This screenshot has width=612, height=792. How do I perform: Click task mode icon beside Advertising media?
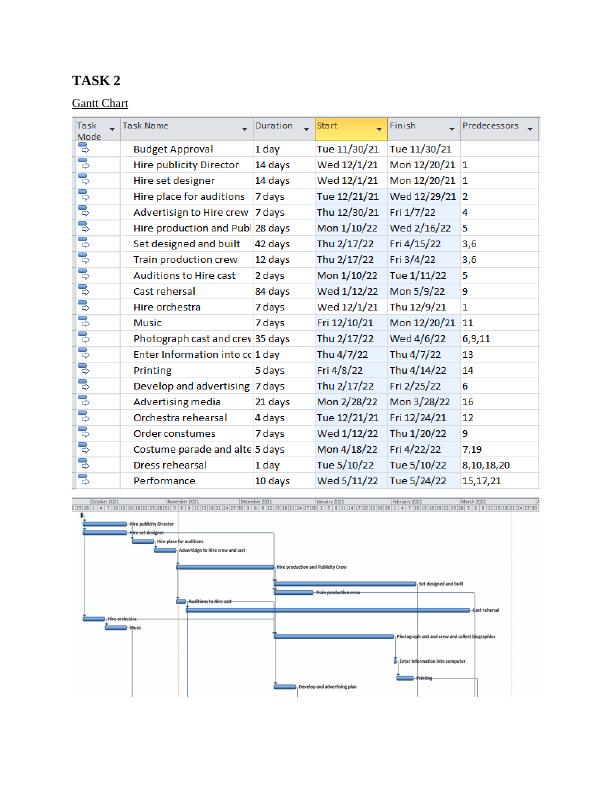click(83, 402)
